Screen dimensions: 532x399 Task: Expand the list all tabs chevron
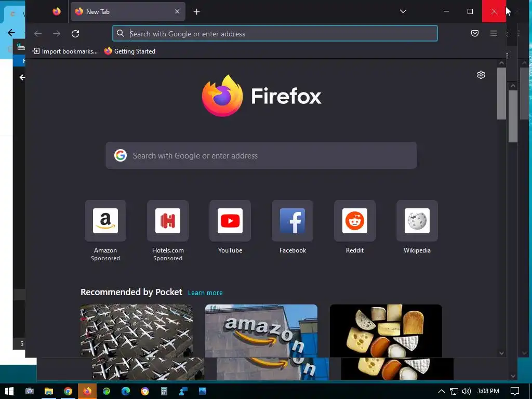click(x=403, y=11)
